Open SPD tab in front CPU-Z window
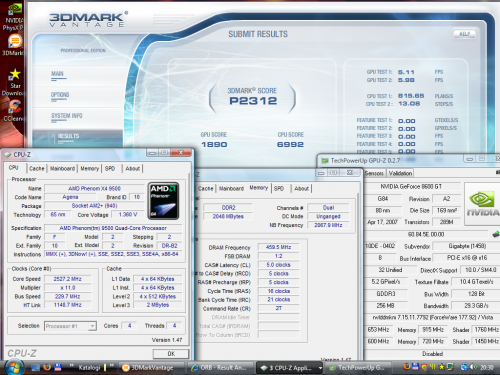Screen dimensions: 500x375 (110, 169)
